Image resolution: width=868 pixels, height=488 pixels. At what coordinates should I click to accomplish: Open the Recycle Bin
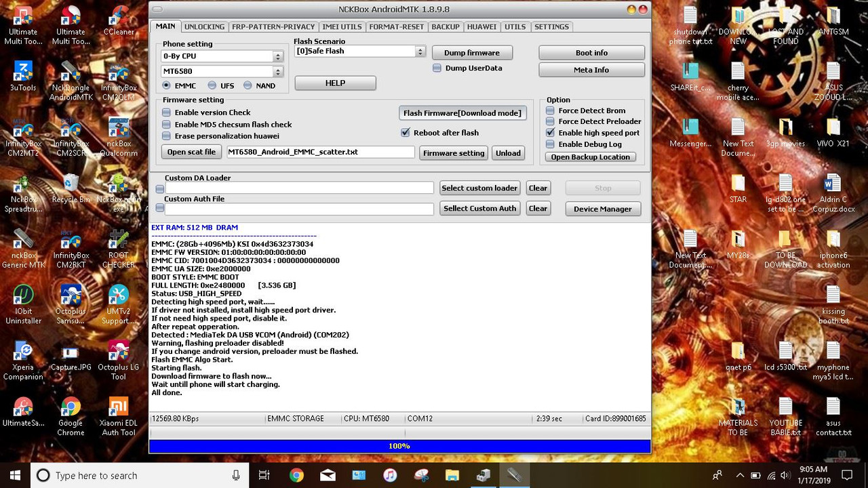(71, 188)
